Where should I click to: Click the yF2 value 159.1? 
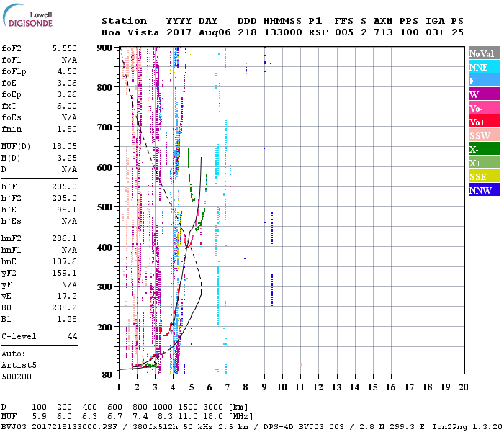64,273
